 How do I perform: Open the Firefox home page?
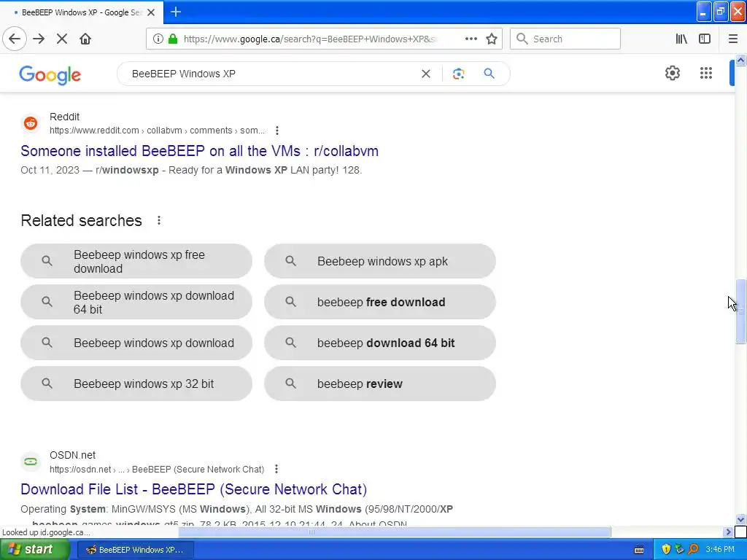click(85, 39)
